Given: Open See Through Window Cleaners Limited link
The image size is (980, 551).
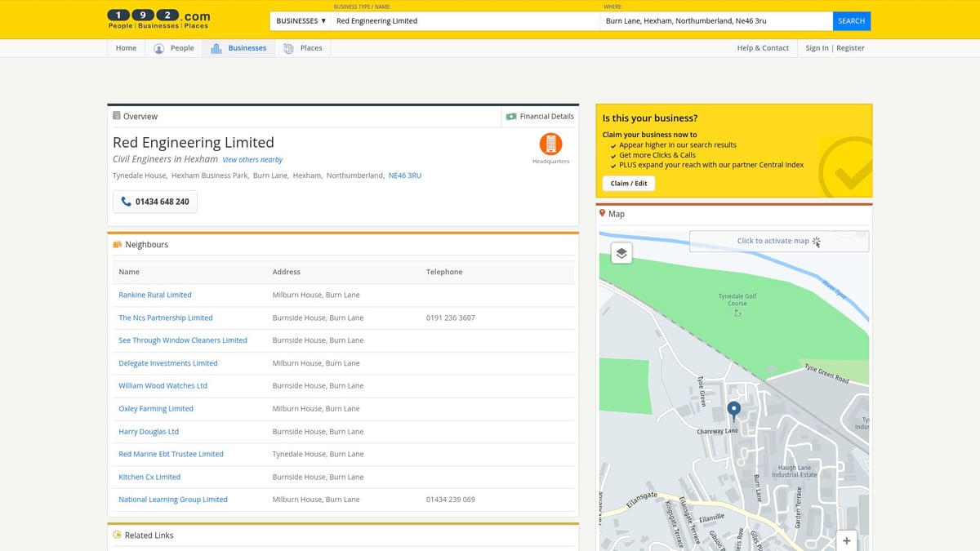Looking at the screenshot, I should (x=183, y=340).
